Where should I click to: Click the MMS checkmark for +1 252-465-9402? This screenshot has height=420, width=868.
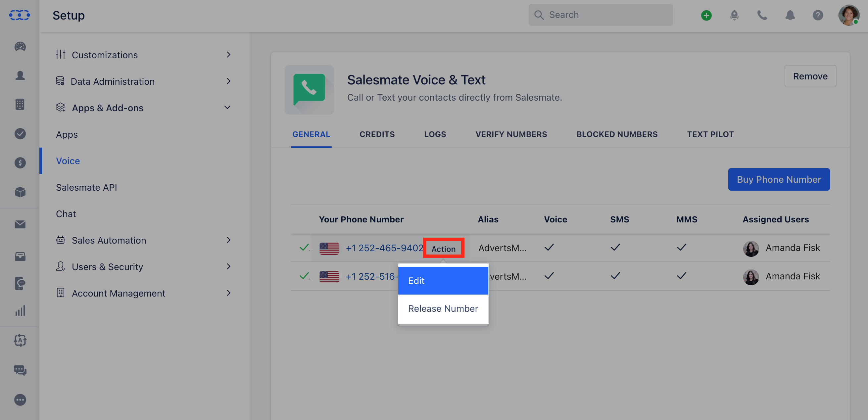(x=681, y=248)
